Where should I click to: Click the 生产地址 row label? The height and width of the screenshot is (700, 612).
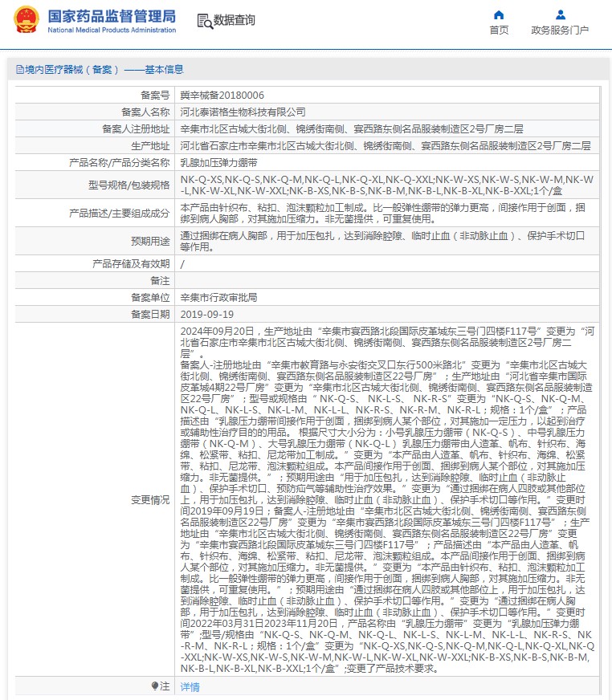point(150,146)
